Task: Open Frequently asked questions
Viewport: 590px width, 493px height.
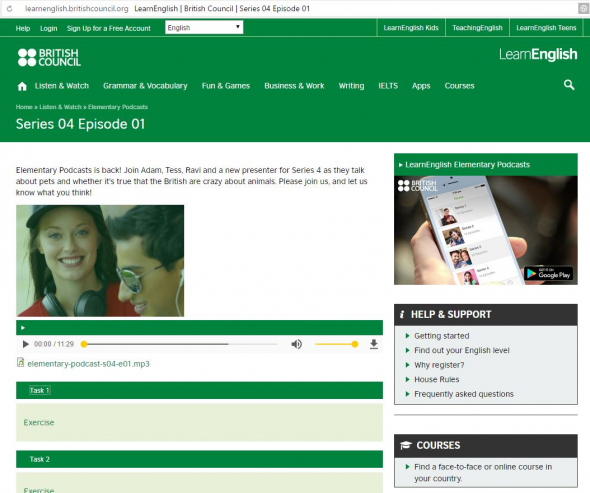Action: point(464,394)
